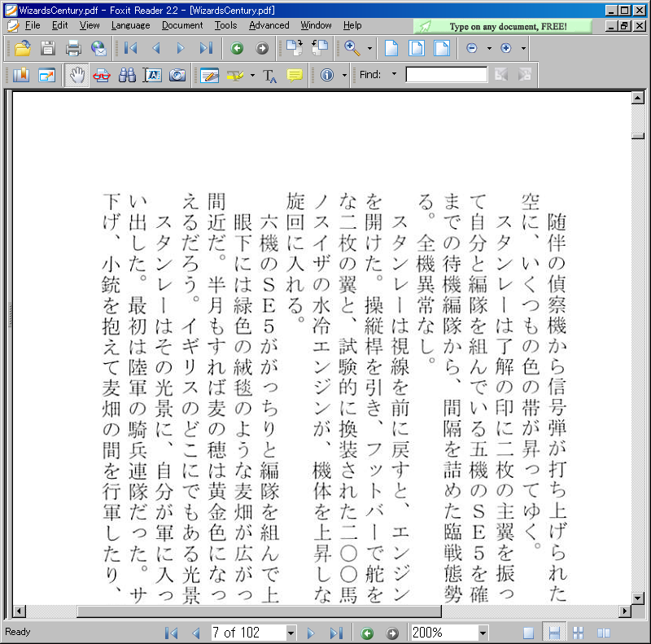Go to previous page in status bar

196,633
